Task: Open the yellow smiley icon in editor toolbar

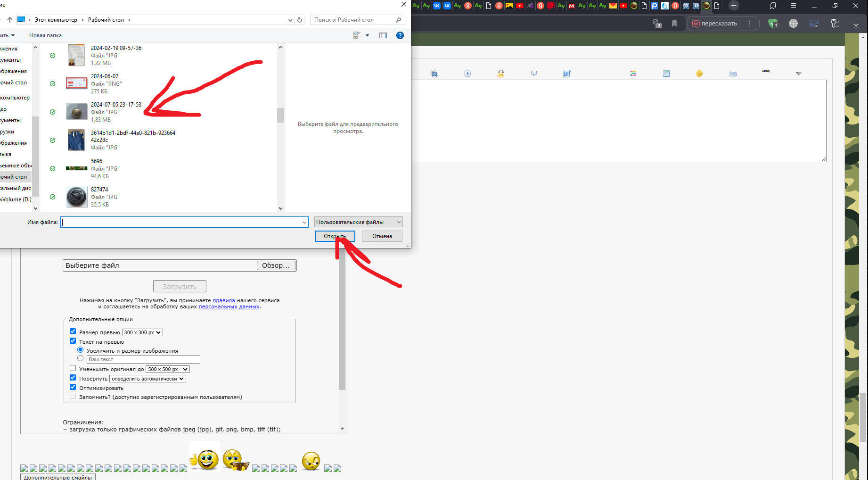Action: click(699, 74)
